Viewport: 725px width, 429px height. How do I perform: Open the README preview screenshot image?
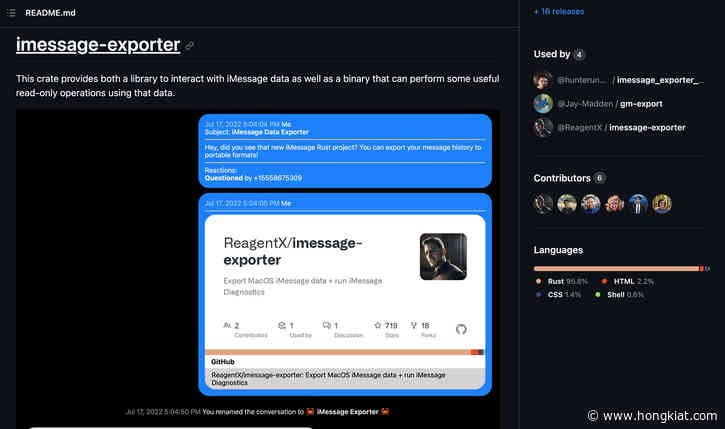(x=258, y=269)
